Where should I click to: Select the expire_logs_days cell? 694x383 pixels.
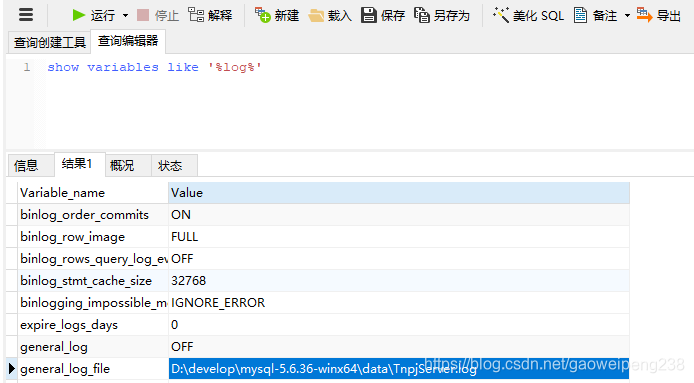93,325
